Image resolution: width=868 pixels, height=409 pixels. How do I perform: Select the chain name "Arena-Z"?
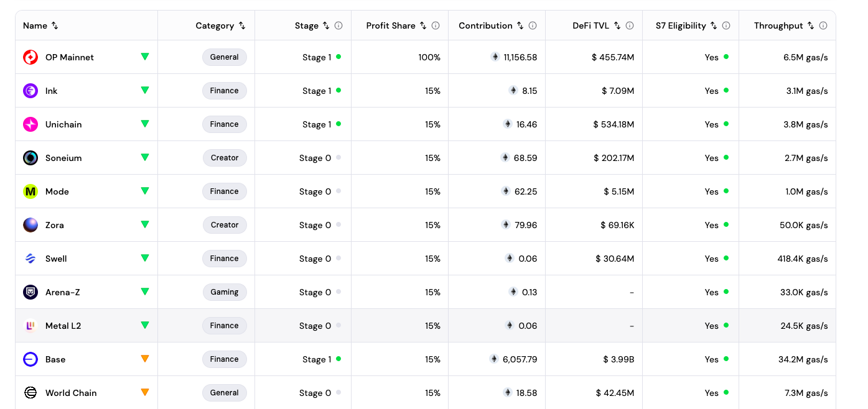(63, 292)
